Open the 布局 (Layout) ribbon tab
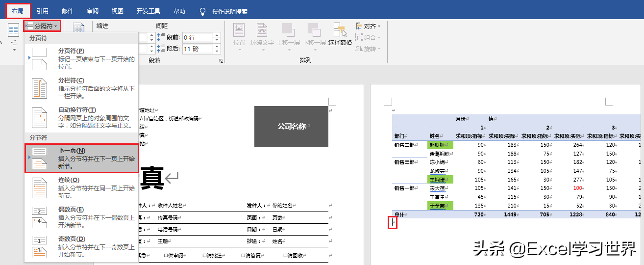This screenshot has height=265, width=644. (x=18, y=11)
